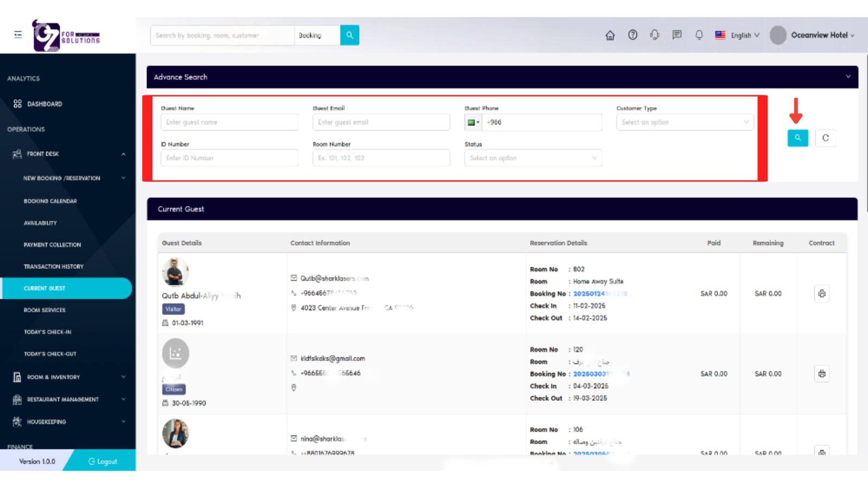The width and height of the screenshot is (868, 488).
Task: Click the help question mark icon
Action: 633,35
